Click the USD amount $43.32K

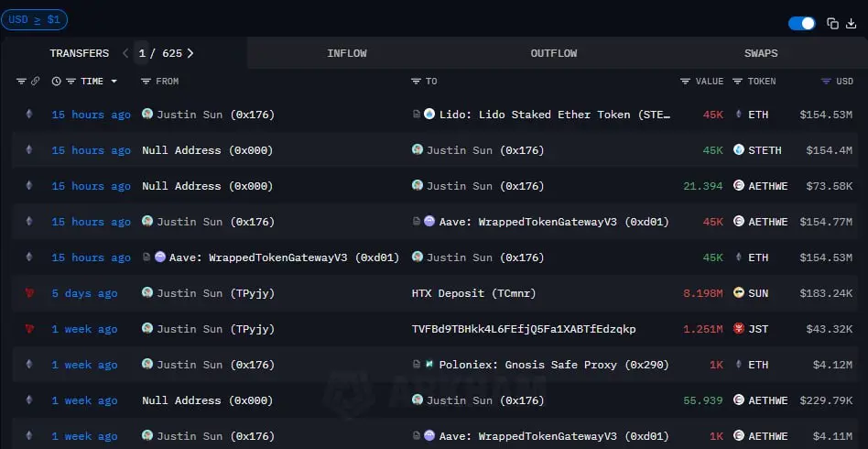point(830,329)
